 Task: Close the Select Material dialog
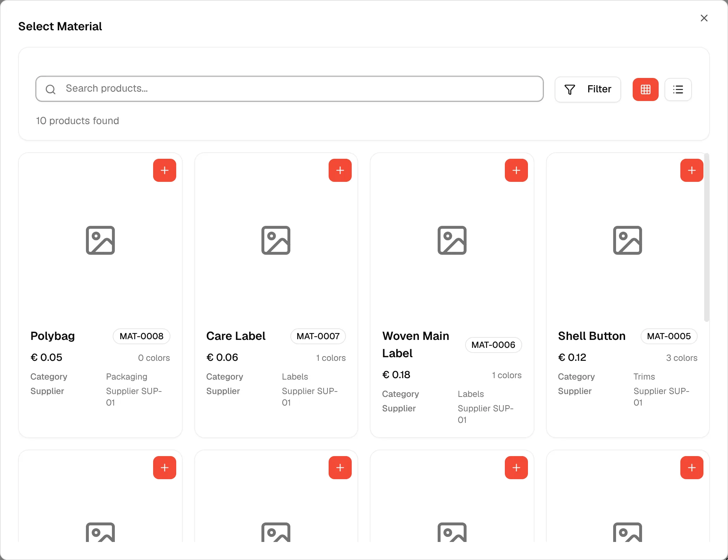click(704, 18)
